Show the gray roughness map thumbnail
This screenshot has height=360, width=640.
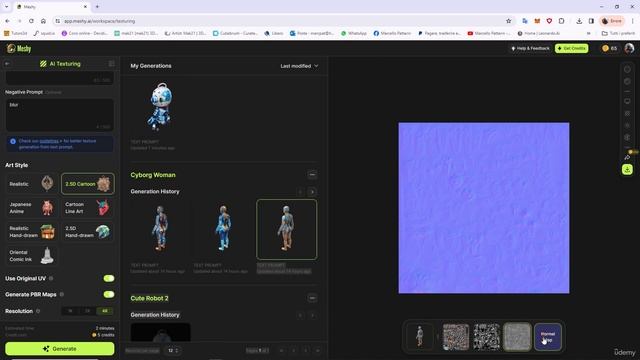(x=517, y=337)
